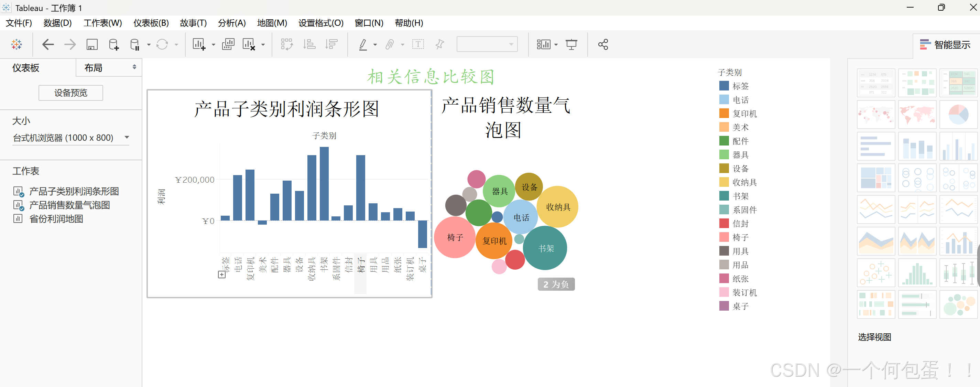Click the highlight pen tool
This screenshot has height=387, width=980.
click(x=363, y=44)
